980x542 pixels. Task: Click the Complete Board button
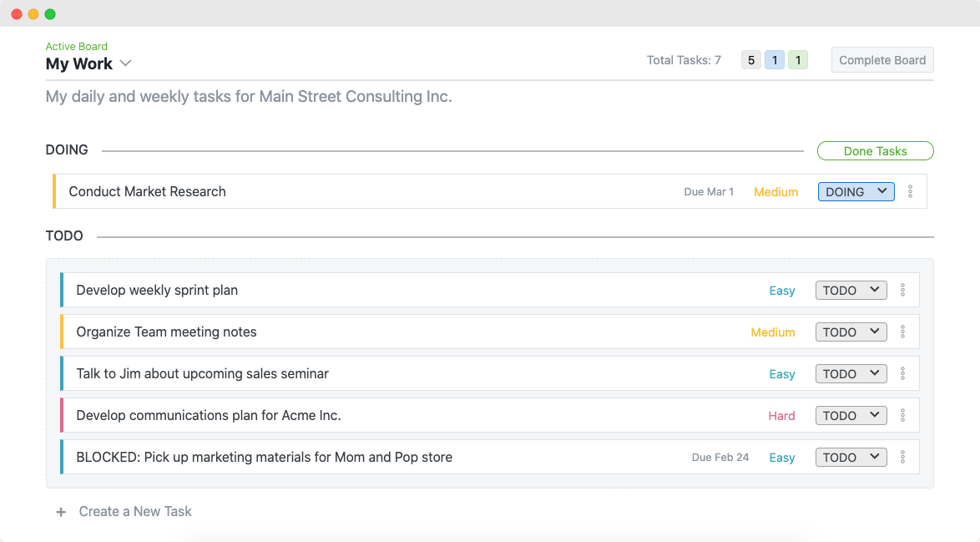coord(881,60)
